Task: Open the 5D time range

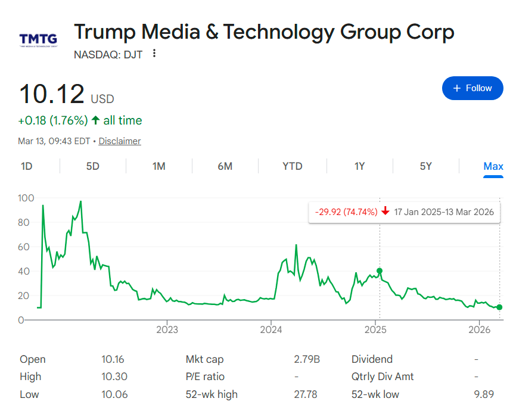Action: click(x=92, y=166)
